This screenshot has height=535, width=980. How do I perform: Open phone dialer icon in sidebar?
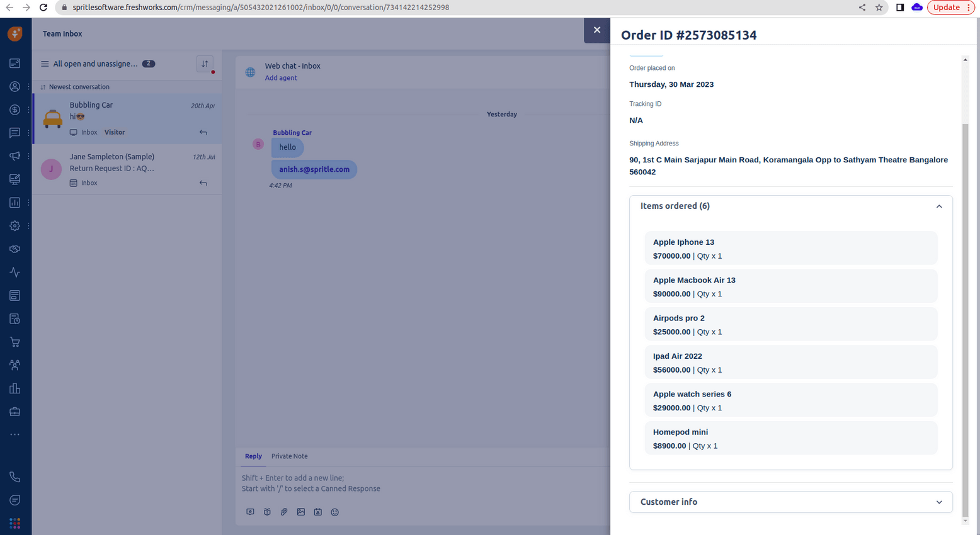(x=14, y=477)
